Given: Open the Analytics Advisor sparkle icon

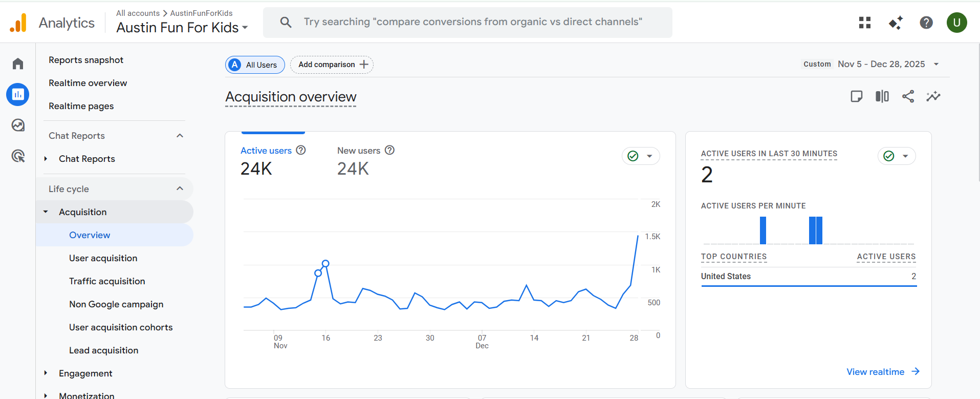Looking at the screenshot, I should click(x=896, y=23).
